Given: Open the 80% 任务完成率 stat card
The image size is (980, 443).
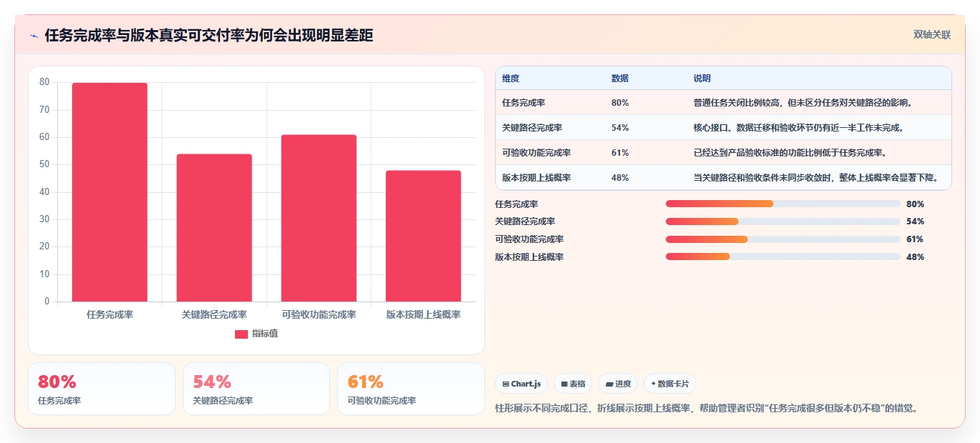Looking at the screenshot, I should [x=101, y=389].
